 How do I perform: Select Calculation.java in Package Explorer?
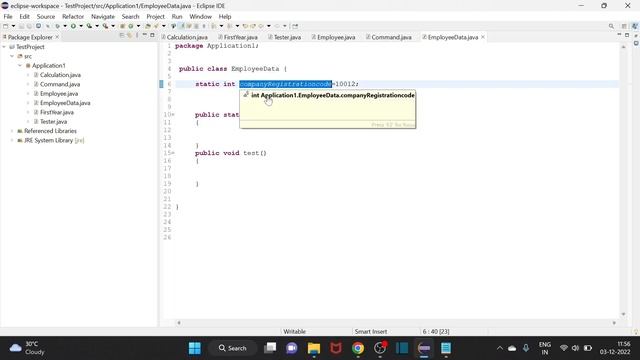click(x=60, y=75)
